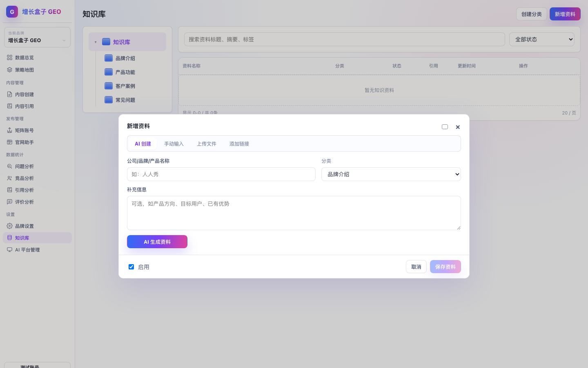This screenshot has width=588, height=368.
Task: Open the 分类 dropdown showing 品牌介绍
Action: pos(391,174)
